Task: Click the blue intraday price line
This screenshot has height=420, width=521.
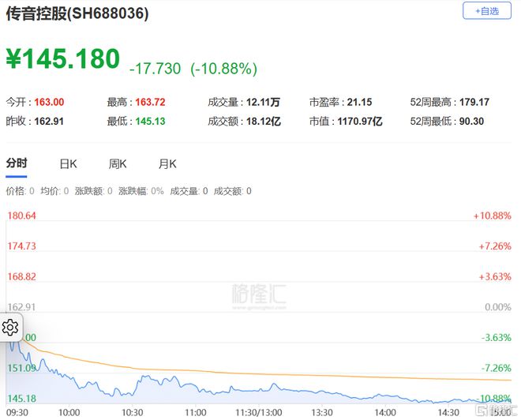Action: pos(259,389)
